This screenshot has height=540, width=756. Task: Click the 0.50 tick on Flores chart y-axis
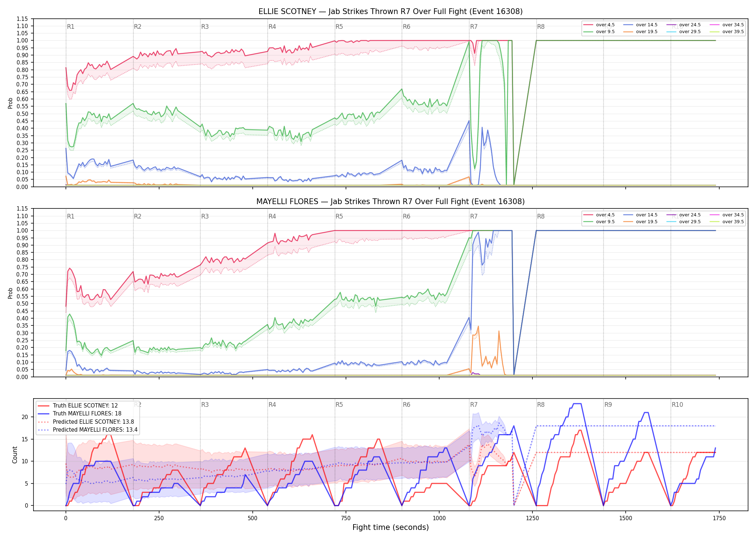click(x=22, y=303)
